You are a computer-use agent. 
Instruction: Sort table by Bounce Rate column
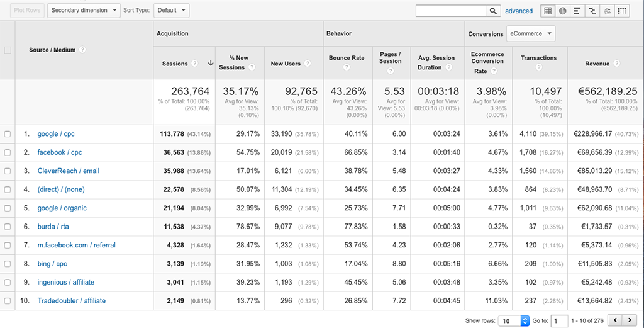347,58
